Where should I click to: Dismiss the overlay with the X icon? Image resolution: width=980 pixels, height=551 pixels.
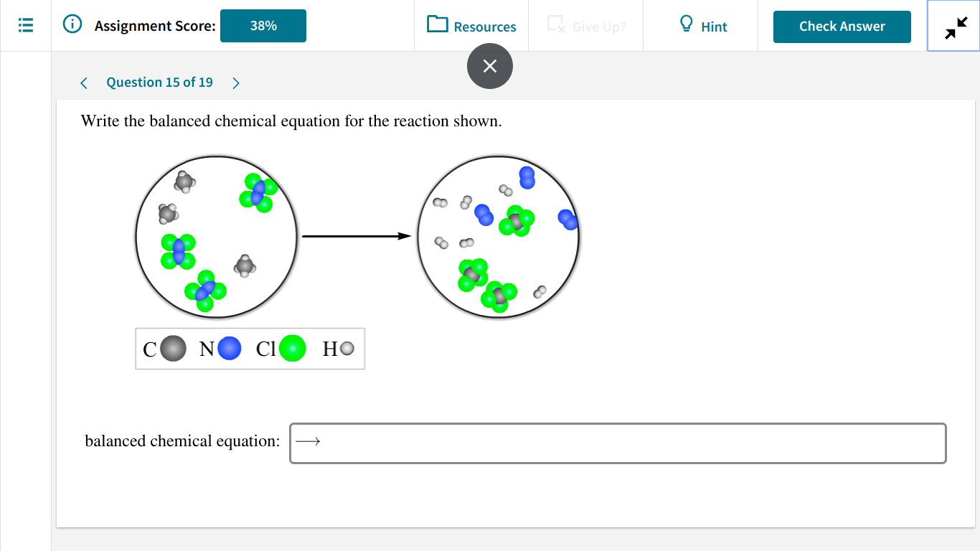[x=490, y=66]
